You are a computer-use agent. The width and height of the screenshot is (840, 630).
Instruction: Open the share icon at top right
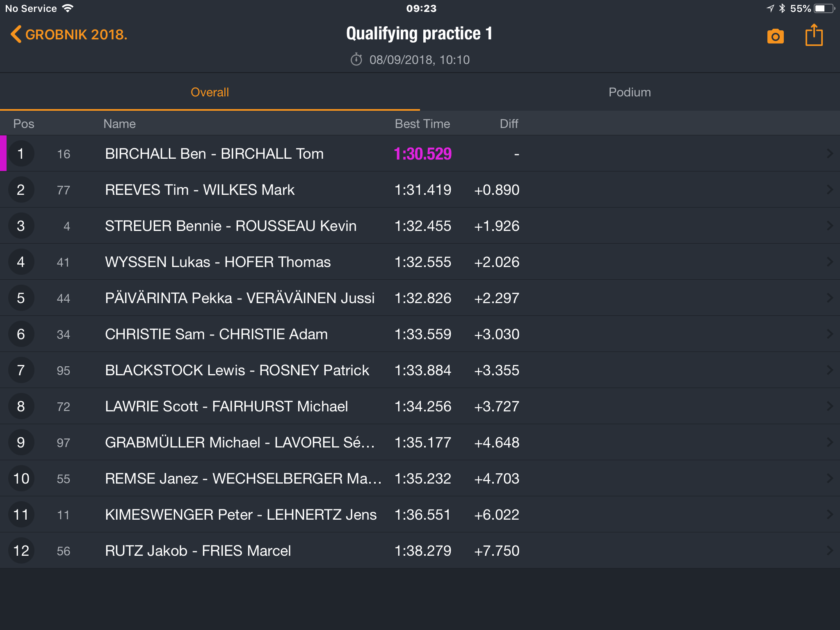(814, 35)
